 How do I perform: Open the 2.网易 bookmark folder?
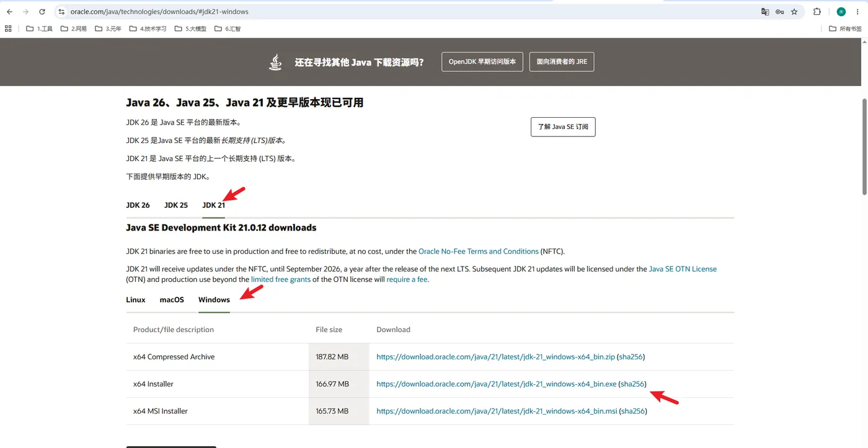74,29
